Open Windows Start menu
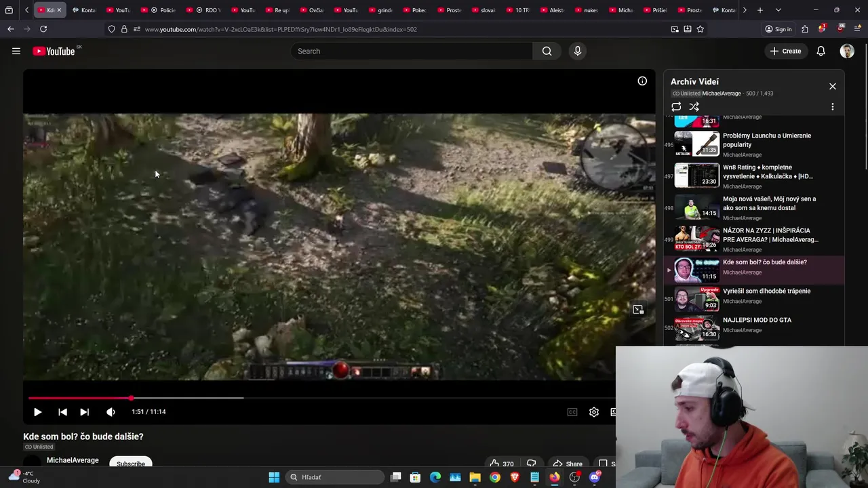This screenshot has width=868, height=488. click(x=274, y=477)
